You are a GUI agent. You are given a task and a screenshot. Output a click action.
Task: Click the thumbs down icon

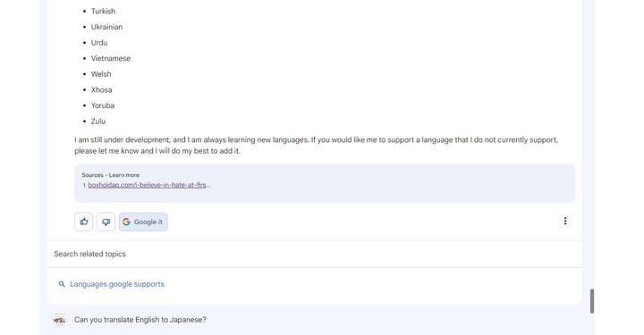click(106, 222)
